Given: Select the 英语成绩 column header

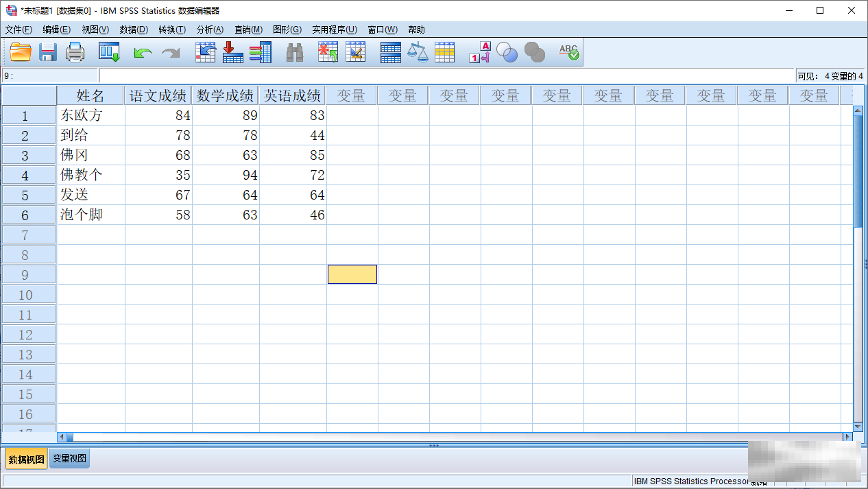Looking at the screenshot, I should [x=293, y=95].
